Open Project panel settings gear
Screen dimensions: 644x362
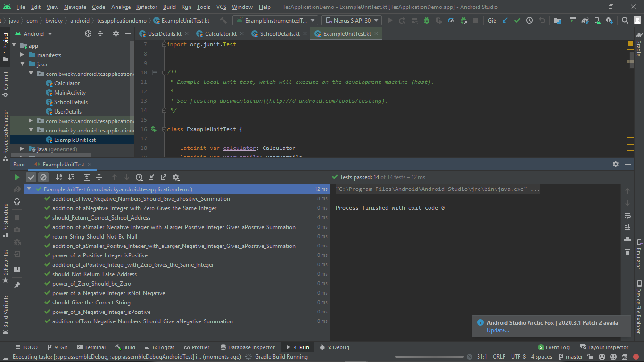coord(116,33)
